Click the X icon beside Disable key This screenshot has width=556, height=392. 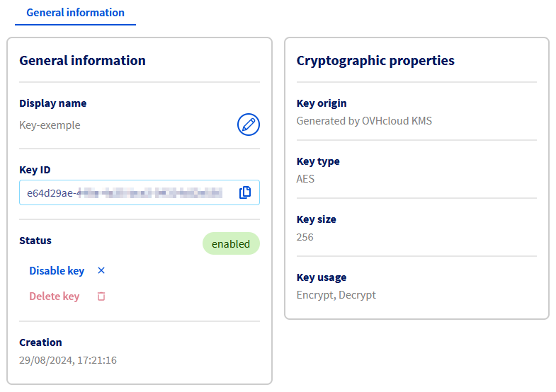pyautogui.click(x=101, y=270)
